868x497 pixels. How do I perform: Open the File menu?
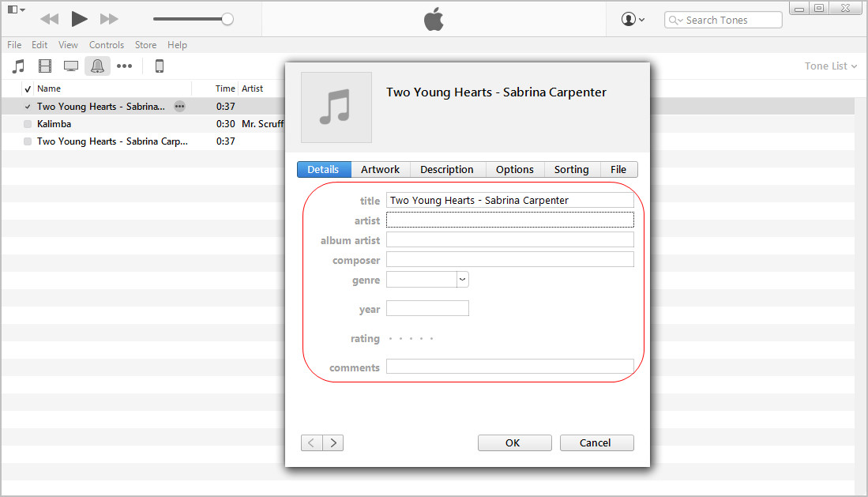(14, 45)
